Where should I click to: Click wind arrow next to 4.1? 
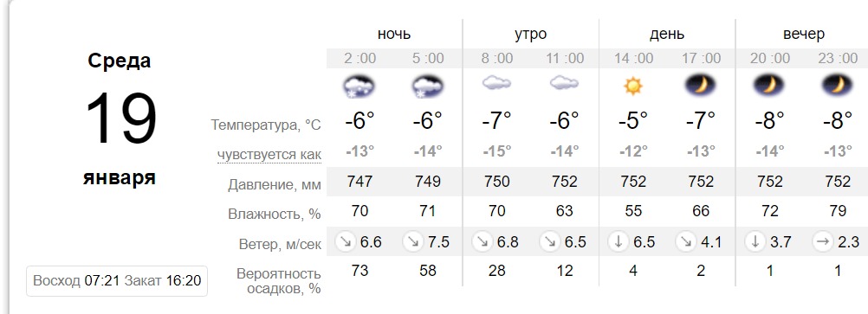pos(687,241)
